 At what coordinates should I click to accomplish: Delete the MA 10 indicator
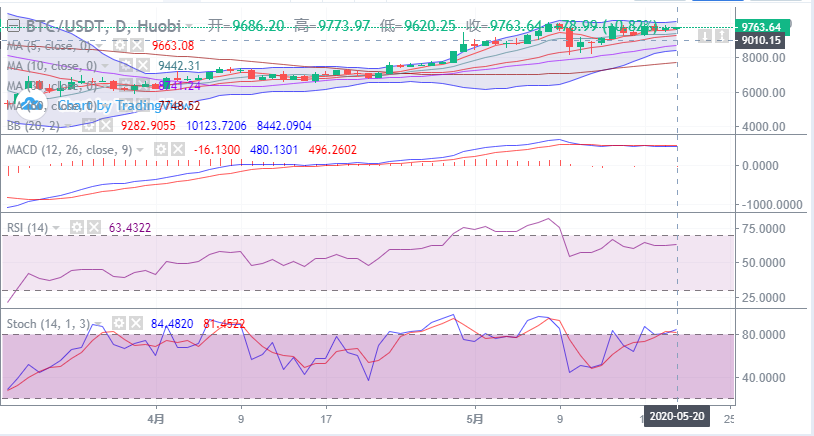point(142,65)
